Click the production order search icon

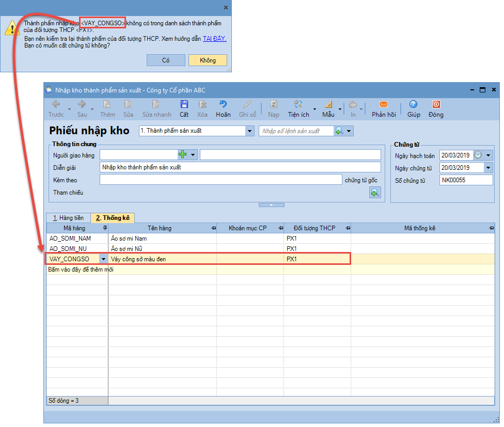coord(339,131)
